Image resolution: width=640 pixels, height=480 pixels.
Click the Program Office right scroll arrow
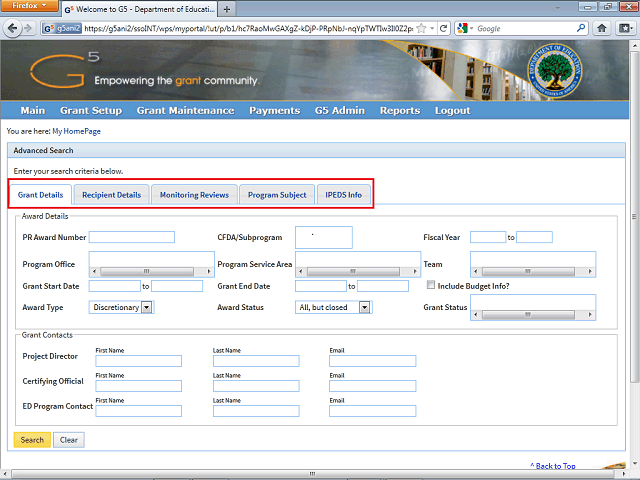[x=209, y=271]
